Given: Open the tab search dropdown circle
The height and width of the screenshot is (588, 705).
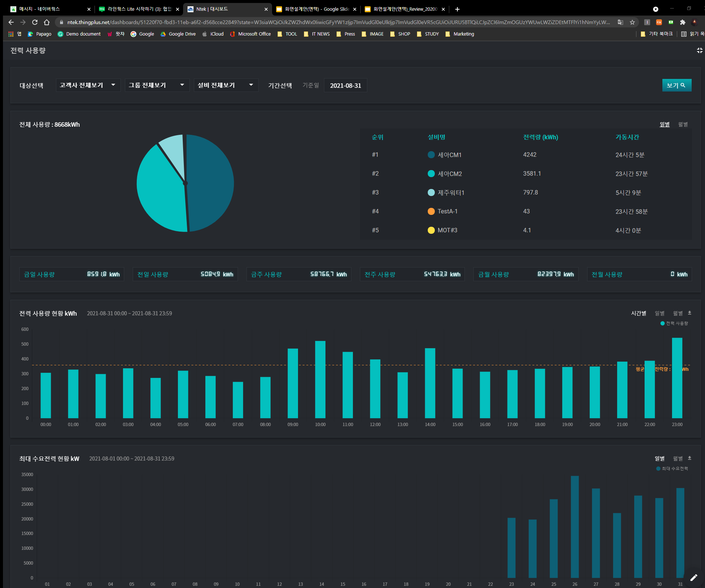Looking at the screenshot, I should pyautogui.click(x=655, y=9).
